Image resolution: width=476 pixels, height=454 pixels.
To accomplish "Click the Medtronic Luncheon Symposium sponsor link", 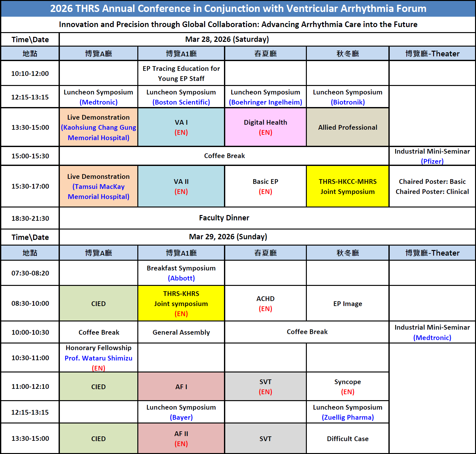I will 98,102.
